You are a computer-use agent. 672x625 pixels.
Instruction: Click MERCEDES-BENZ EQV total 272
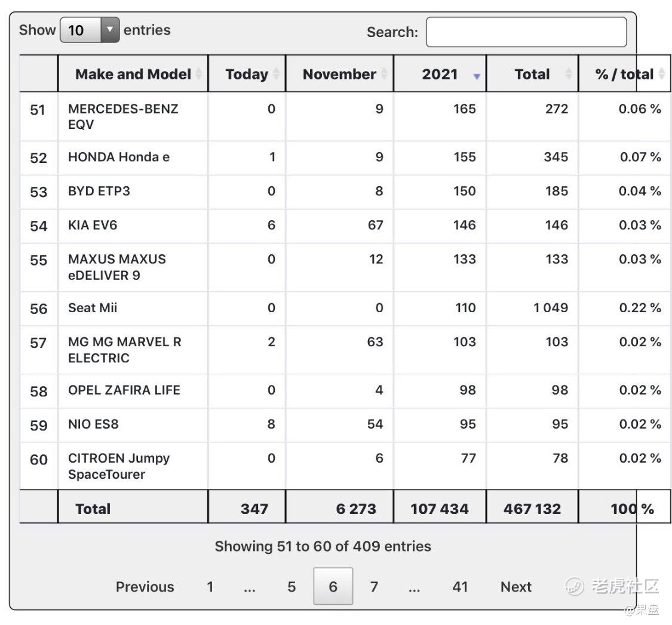point(557,109)
